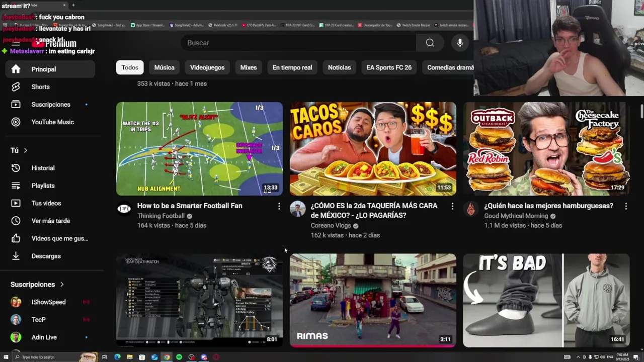644x362 pixels.
Task: Select the Mixes filter chip
Action: click(x=249, y=67)
